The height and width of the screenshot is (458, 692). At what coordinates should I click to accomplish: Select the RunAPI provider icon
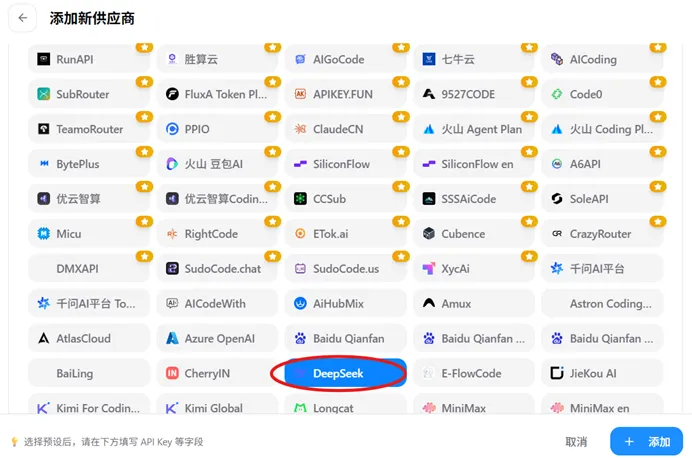[43, 59]
